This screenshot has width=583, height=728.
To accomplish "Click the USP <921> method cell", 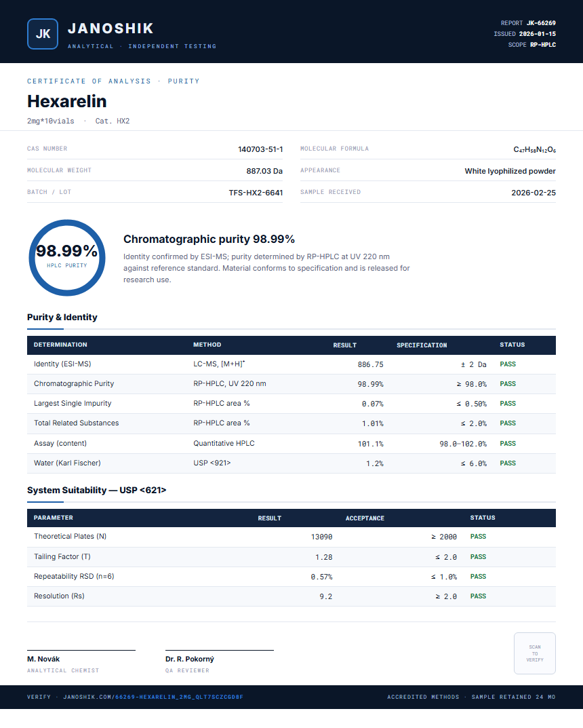I will pyautogui.click(x=212, y=463).
